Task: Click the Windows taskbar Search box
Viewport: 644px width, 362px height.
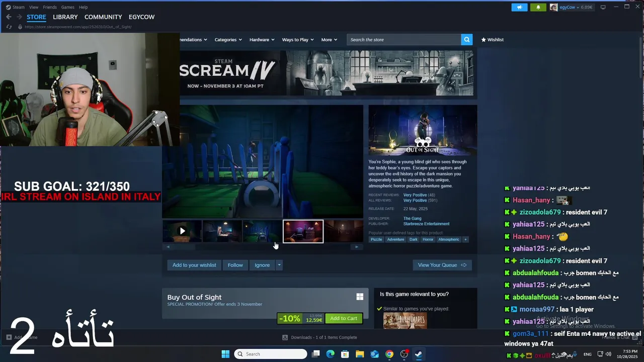Action: point(271,354)
